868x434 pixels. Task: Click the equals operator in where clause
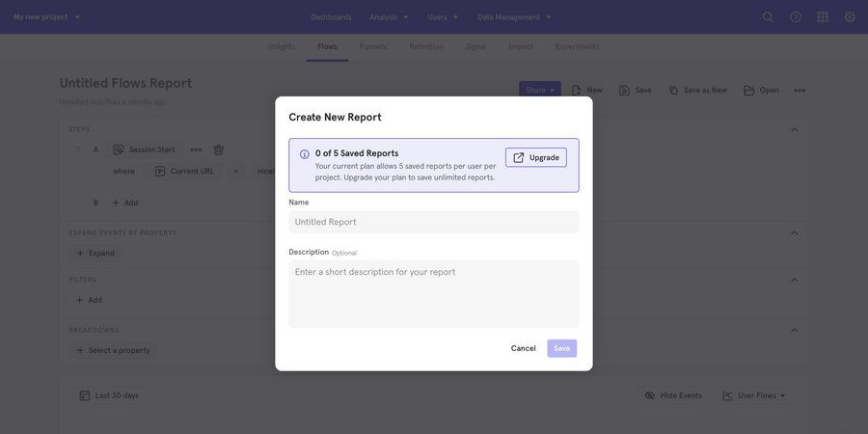click(235, 172)
